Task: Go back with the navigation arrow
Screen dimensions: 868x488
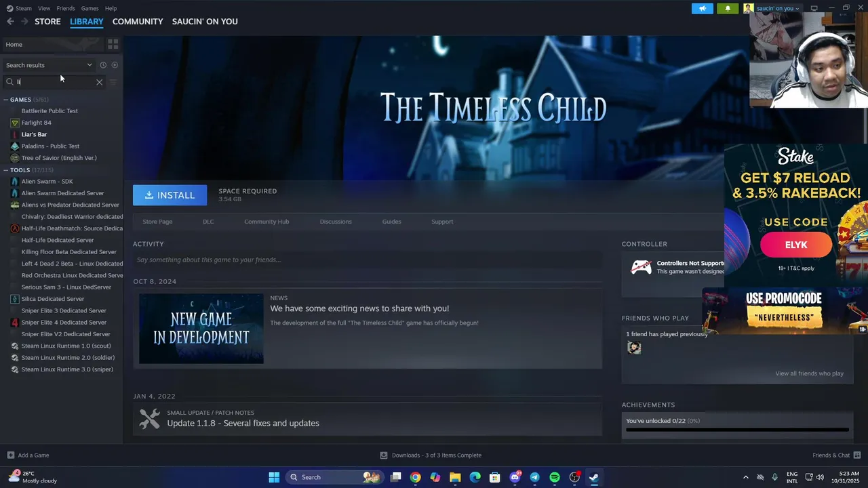Action: [x=10, y=22]
